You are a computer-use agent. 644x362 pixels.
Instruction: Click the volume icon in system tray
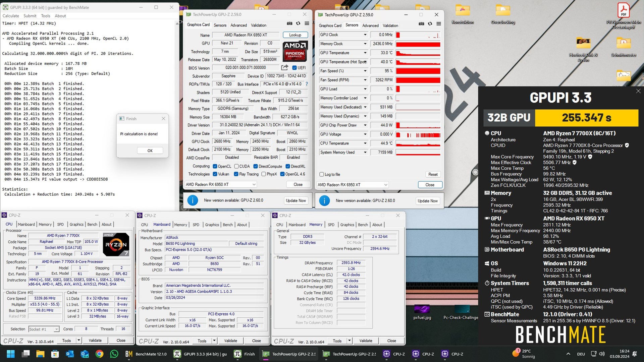click(x=602, y=354)
